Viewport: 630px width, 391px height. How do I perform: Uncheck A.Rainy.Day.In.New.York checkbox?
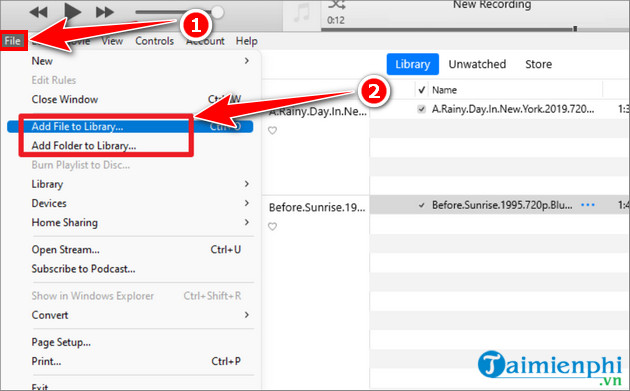421,109
